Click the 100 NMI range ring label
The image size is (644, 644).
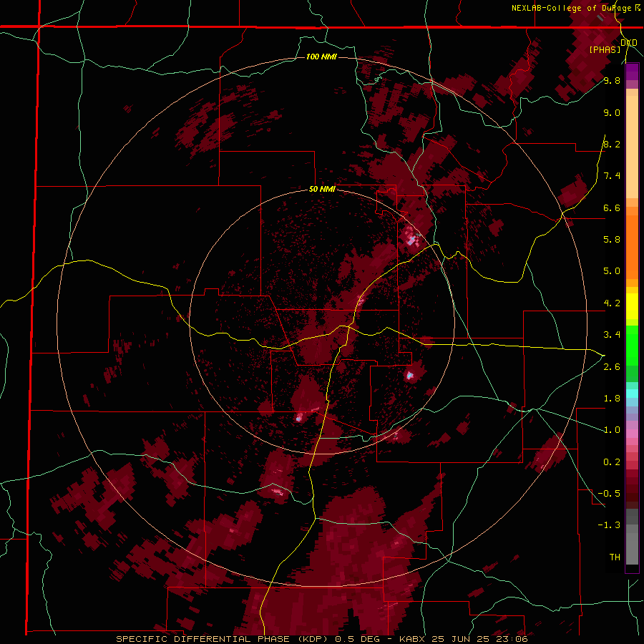(x=321, y=57)
